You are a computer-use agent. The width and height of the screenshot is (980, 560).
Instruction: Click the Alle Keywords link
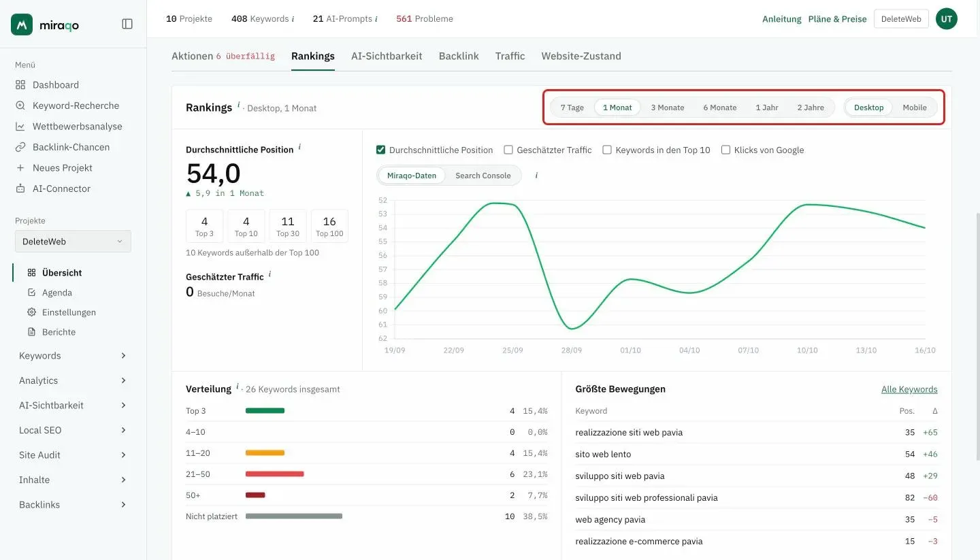click(x=909, y=389)
